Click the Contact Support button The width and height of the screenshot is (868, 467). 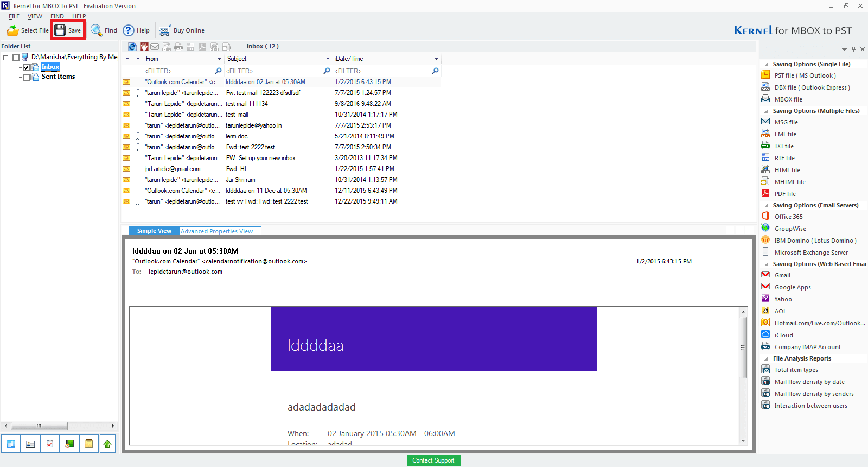click(433, 460)
